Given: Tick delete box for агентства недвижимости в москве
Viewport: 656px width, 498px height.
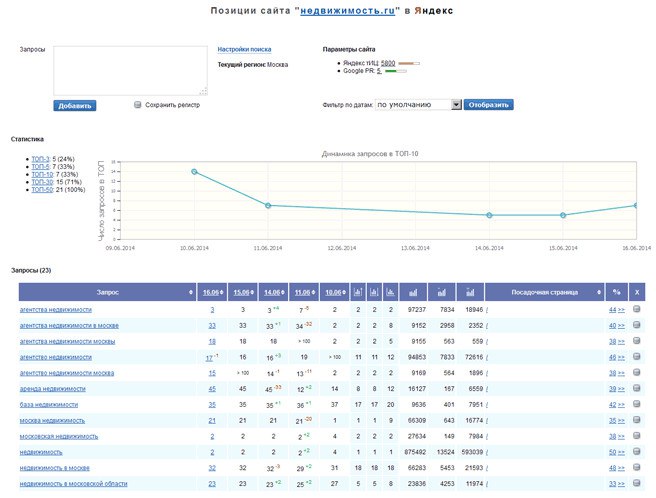Looking at the screenshot, I should (x=636, y=325).
